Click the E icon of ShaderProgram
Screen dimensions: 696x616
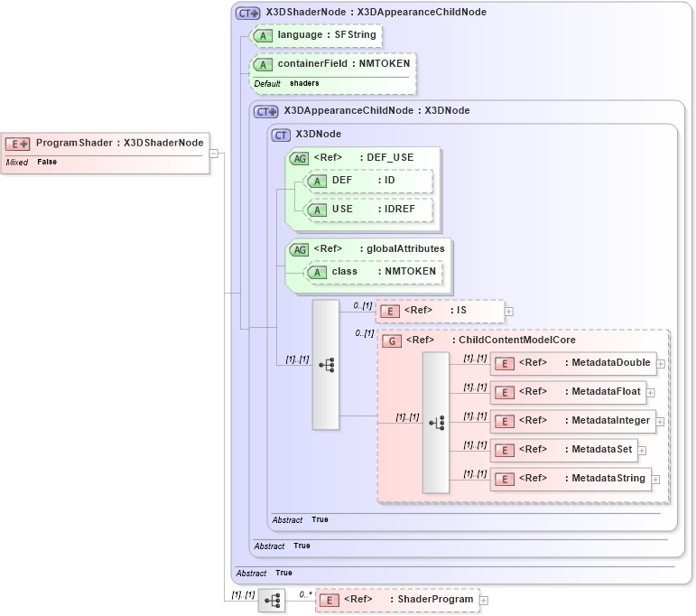[x=329, y=601]
